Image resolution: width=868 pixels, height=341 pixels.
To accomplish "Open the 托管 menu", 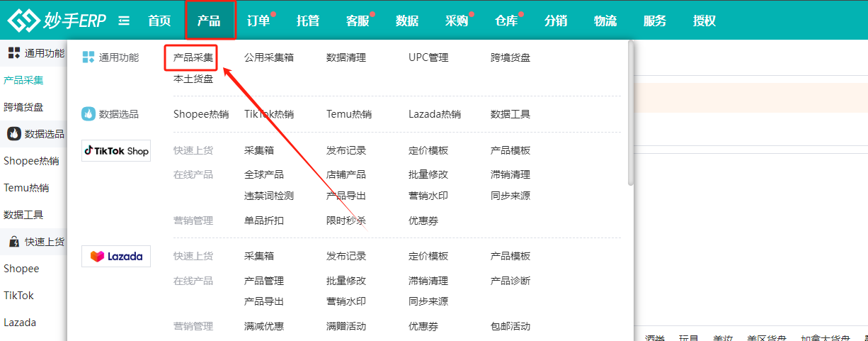I will tap(308, 21).
